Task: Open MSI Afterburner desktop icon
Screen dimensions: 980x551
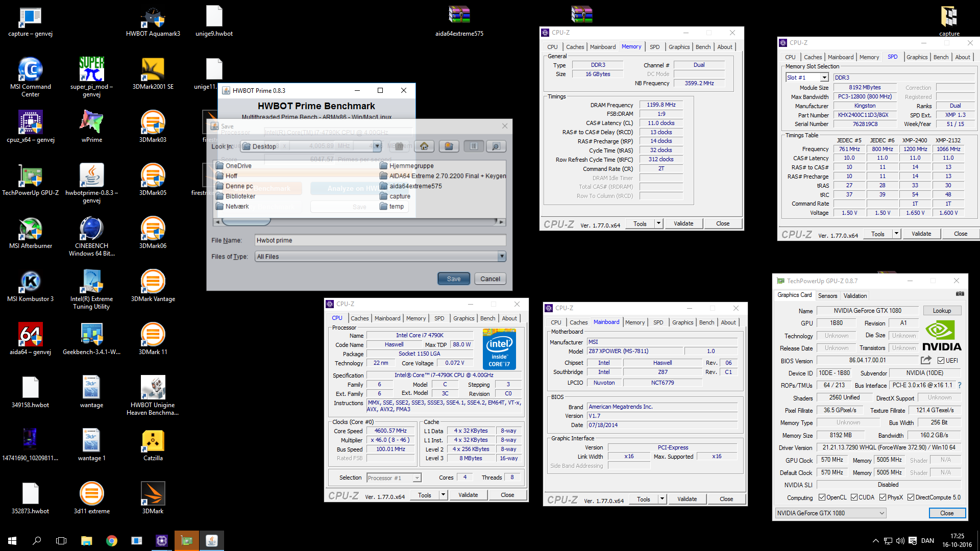Action: (30, 233)
